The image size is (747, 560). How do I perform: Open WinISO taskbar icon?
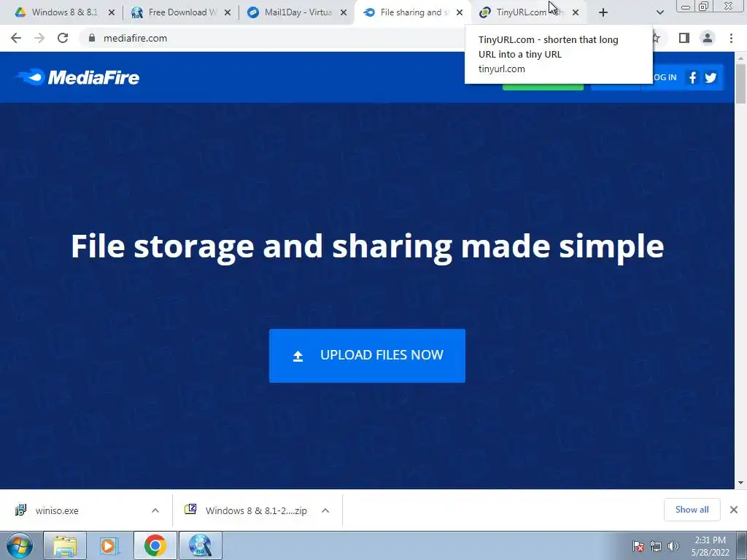click(x=200, y=545)
